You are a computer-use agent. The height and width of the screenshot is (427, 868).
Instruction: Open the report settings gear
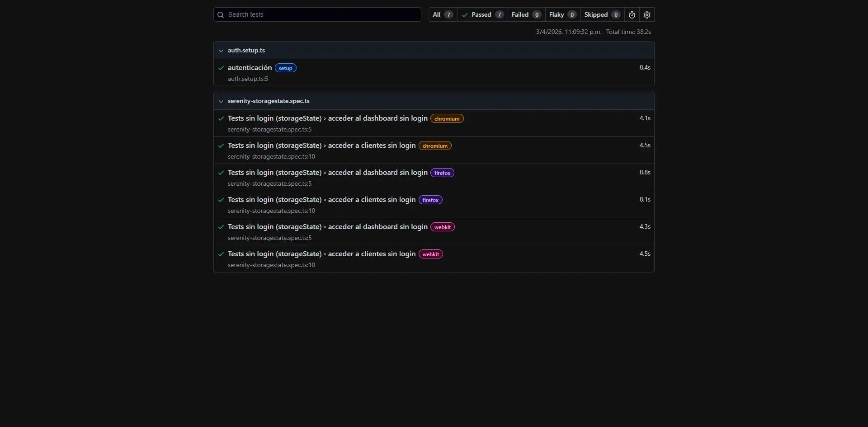click(x=646, y=14)
